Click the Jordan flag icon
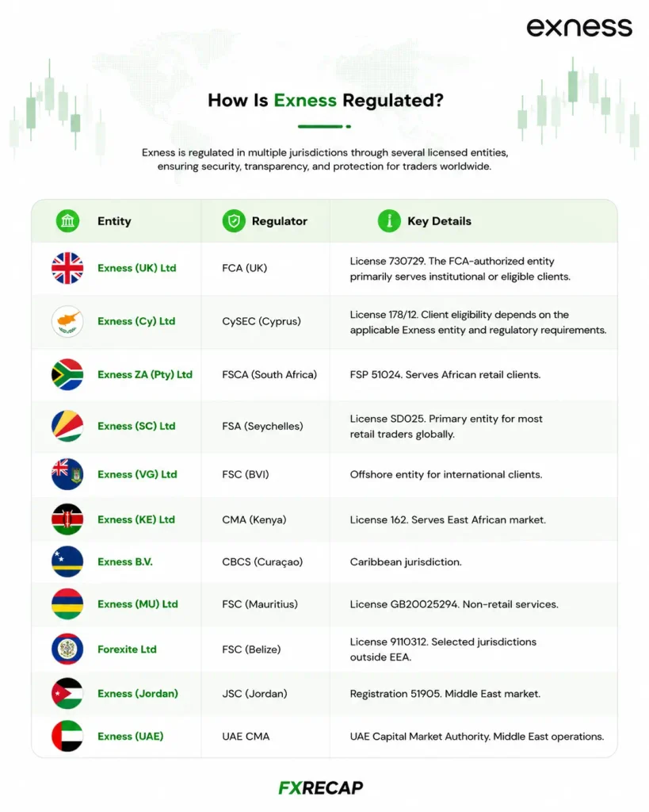 point(67,693)
